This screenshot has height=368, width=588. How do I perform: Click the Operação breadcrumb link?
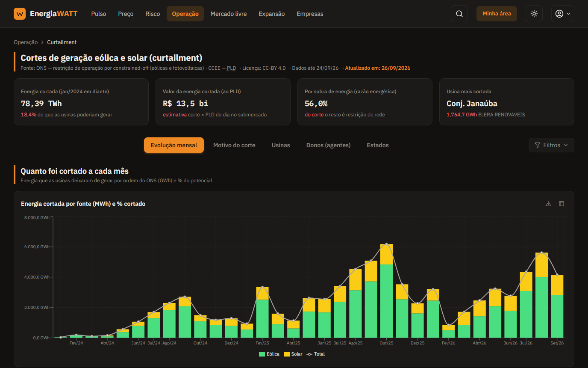[26, 42]
